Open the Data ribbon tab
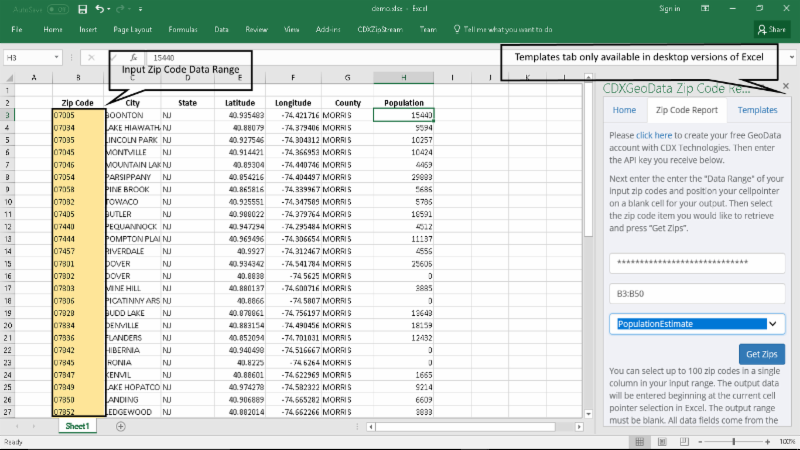 221,30
